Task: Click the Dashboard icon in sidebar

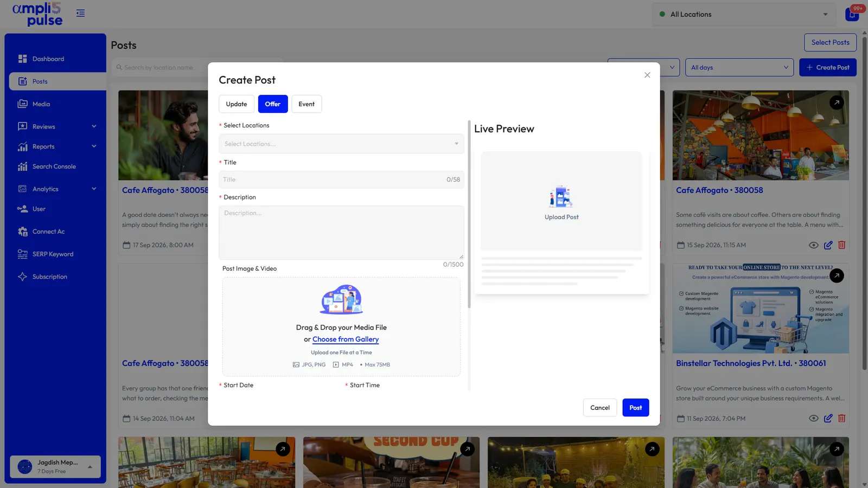Action: 22,59
